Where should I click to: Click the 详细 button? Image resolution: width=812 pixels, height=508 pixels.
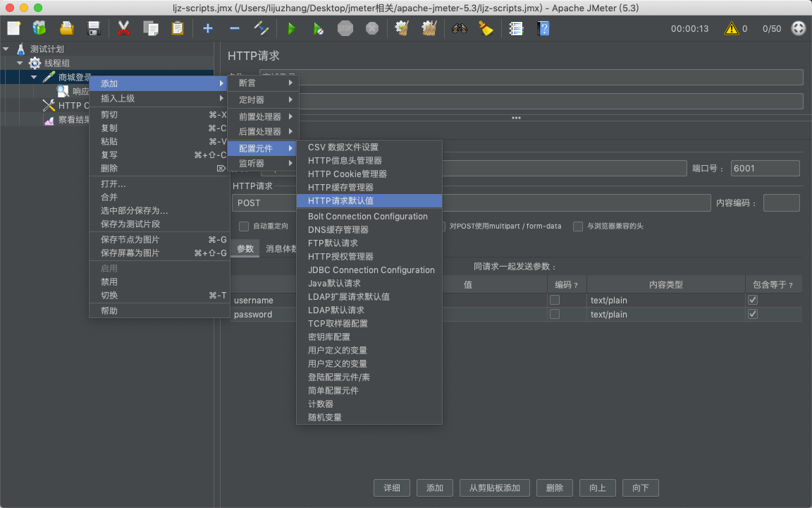click(x=392, y=488)
